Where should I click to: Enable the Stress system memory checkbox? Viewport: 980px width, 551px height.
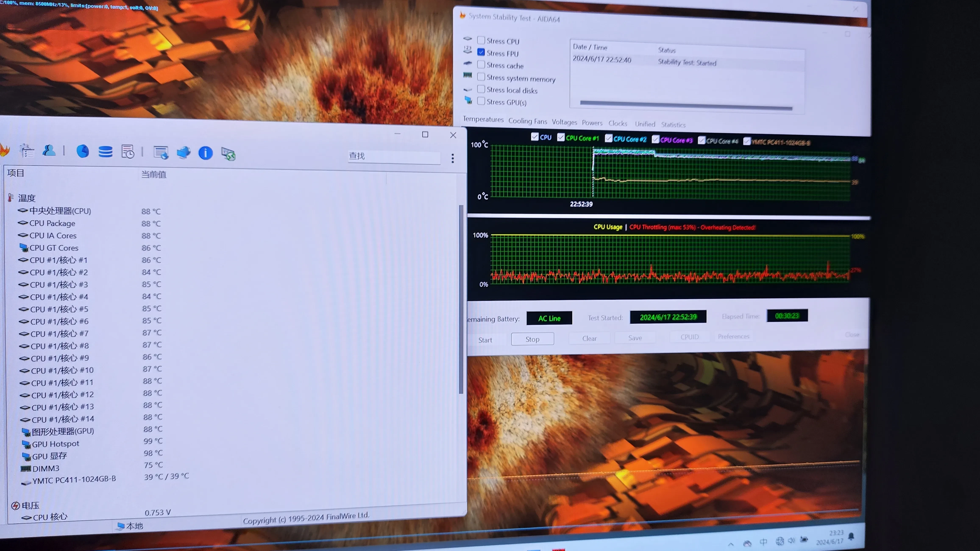coord(481,77)
